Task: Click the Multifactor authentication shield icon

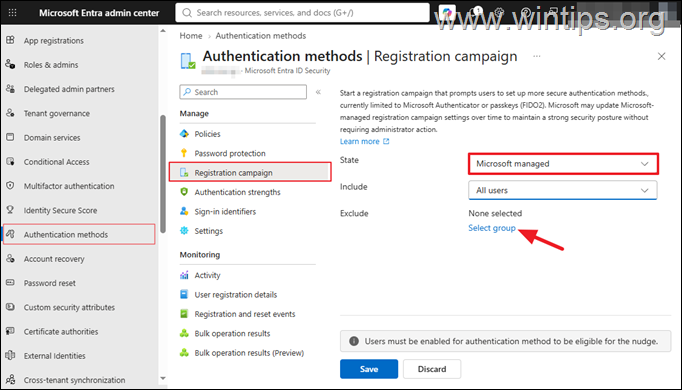Action: click(10, 186)
